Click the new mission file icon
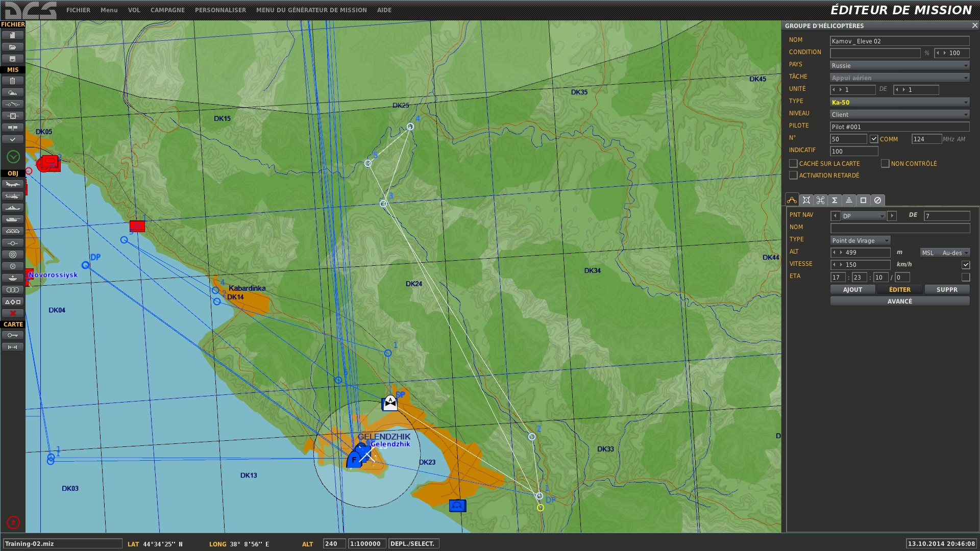The image size is (980, 551). pyautogui.click(x=13, y=35)
